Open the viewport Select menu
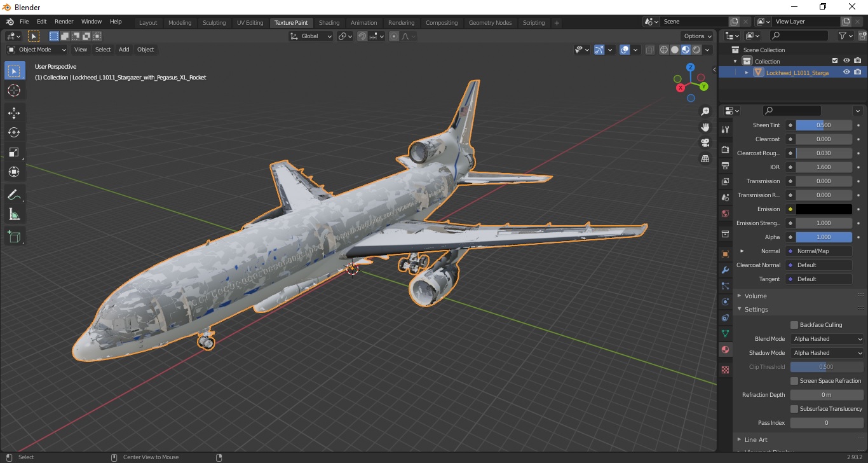This screenshot has width=868, height=463. [x=103, y=50]
